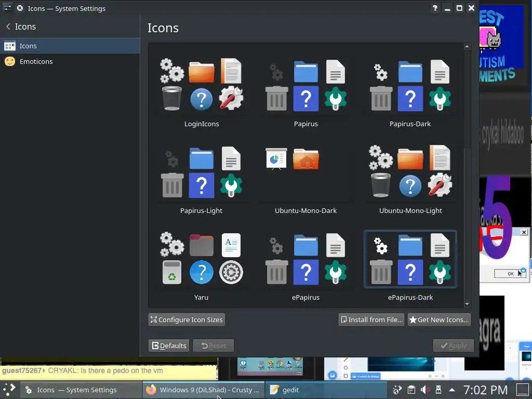Viewport: 532px width, 399px height.
Task: Click the Apply button
Action: click(453, 345)
